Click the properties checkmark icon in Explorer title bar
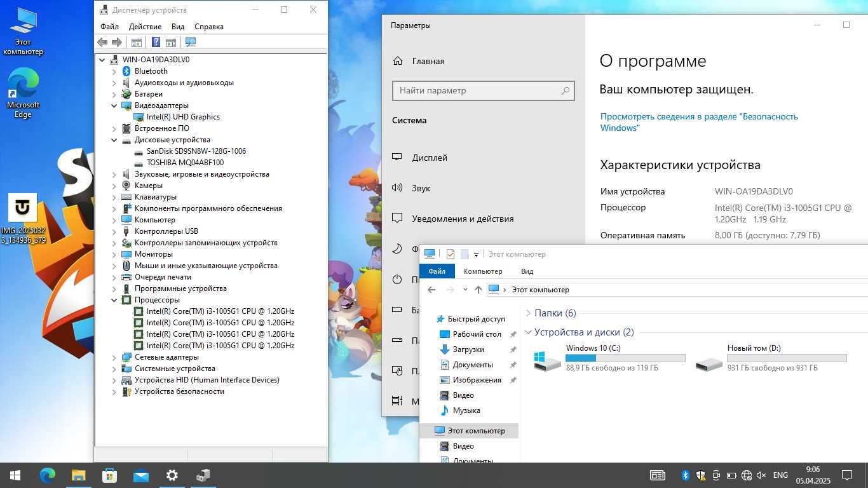 point(451,254)
